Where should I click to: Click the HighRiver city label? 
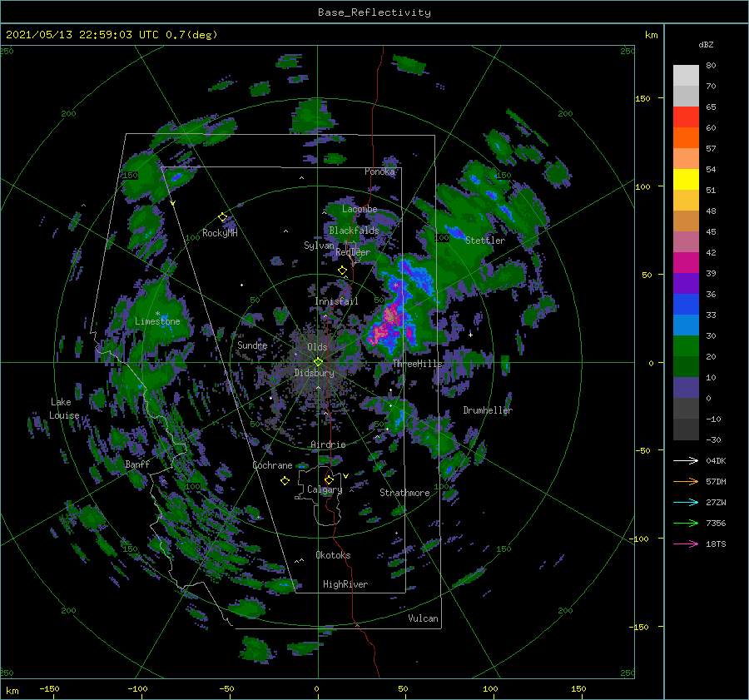tap(345, 584)
